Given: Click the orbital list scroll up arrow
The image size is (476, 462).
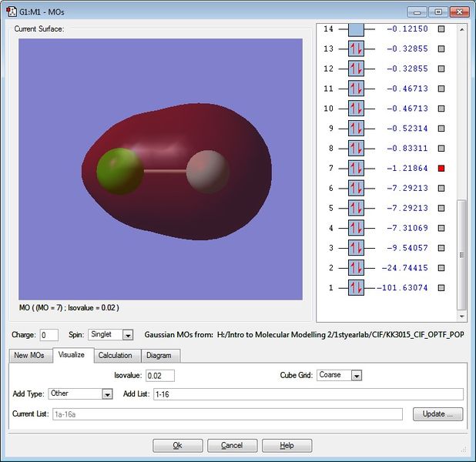Looking at the screenshot, I should [x=461, y=29].
